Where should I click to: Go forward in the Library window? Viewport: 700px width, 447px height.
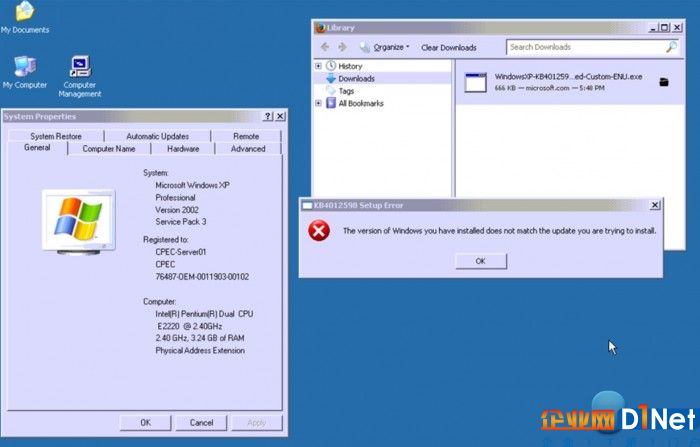tap(342, 47)
